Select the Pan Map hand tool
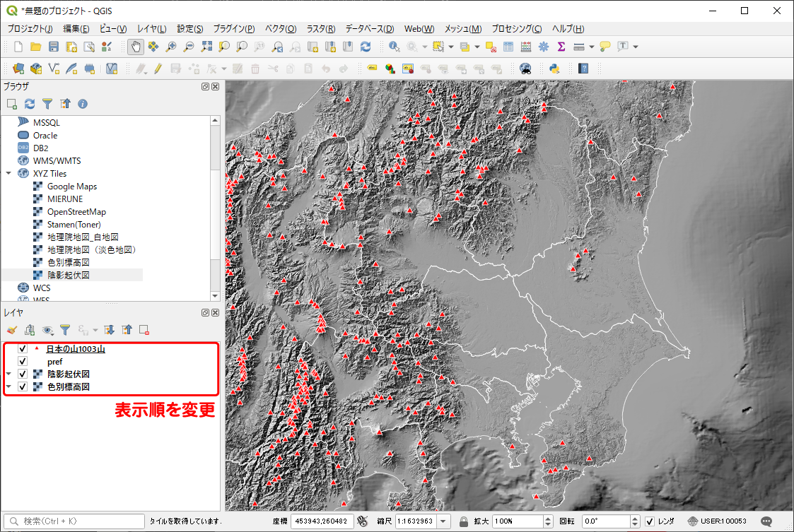794x532 pixels. pos(135,47)
